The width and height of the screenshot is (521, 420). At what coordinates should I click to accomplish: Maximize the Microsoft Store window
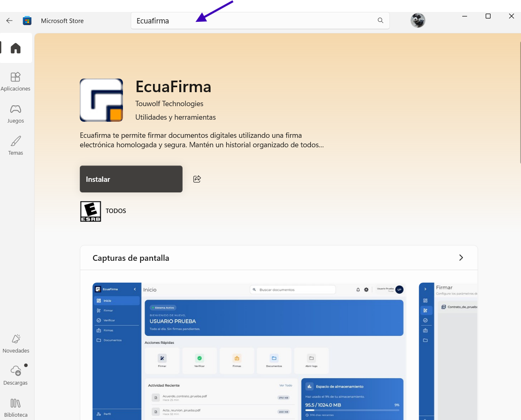point(488,16)
